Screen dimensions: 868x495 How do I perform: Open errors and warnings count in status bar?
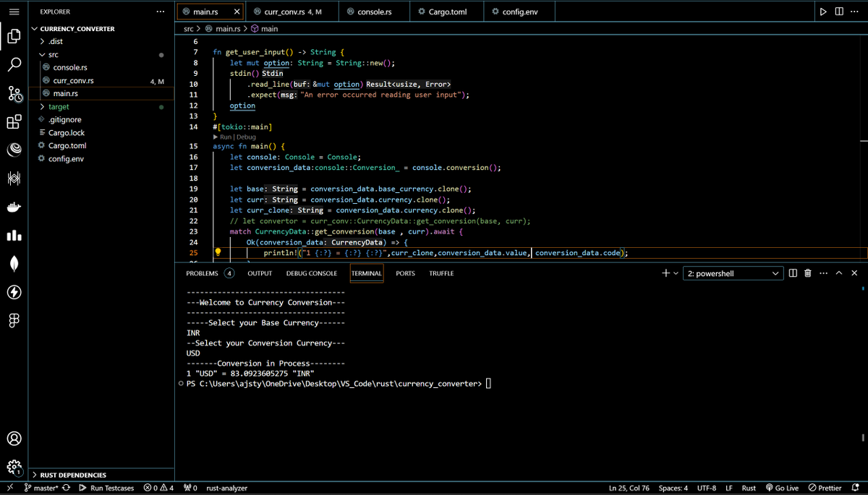coord(158,488)
